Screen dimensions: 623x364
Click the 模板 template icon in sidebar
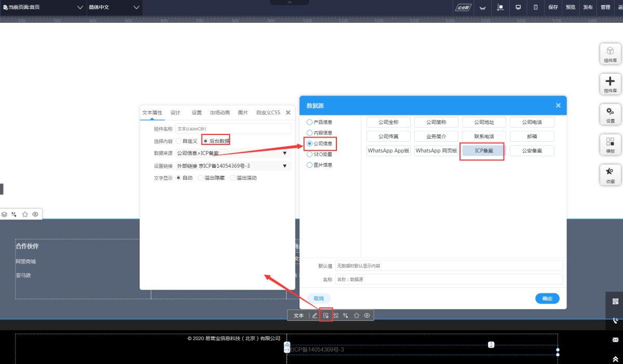coord(610,145)
